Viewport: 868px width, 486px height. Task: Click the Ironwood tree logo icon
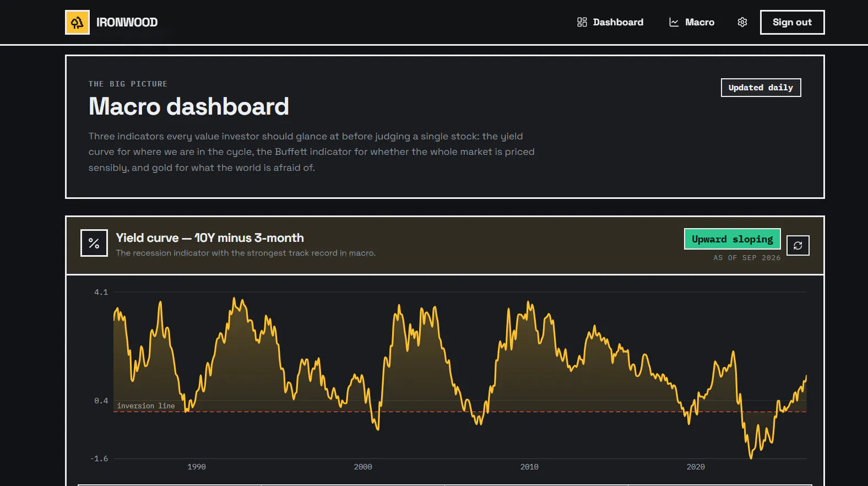(x=77, y=22)
